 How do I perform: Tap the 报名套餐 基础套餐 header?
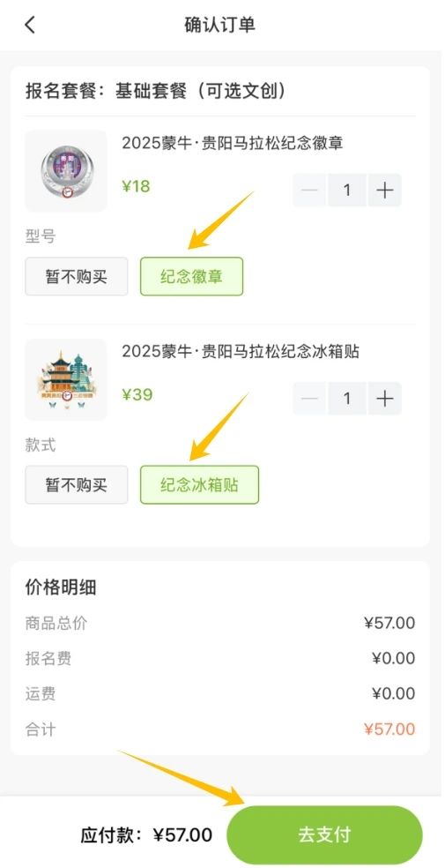click(156, 91)
